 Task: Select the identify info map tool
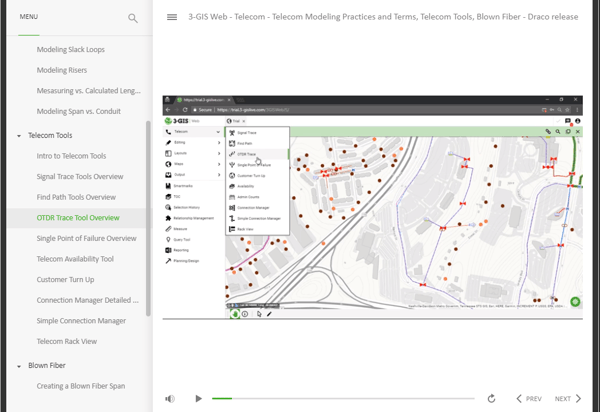pos(245,314)
